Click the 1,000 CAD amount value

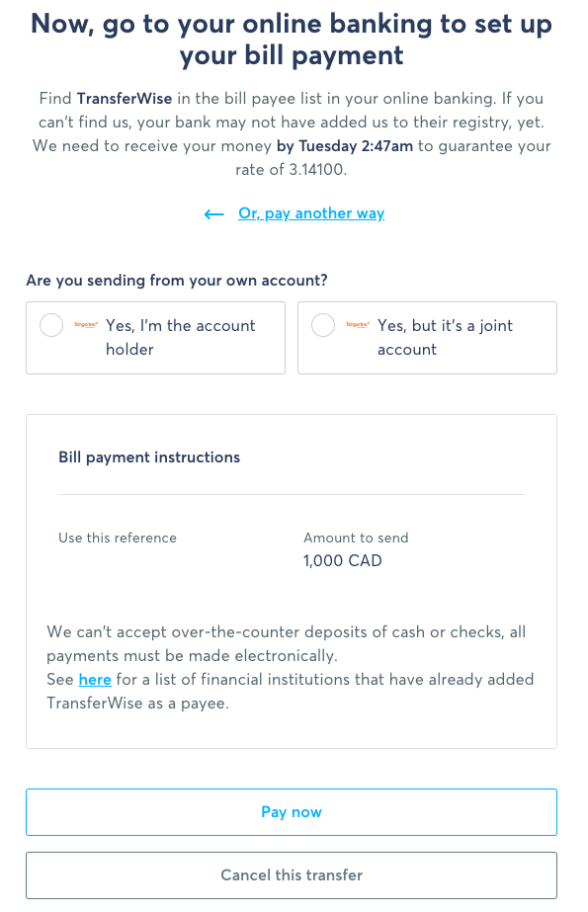coord(343,560)
